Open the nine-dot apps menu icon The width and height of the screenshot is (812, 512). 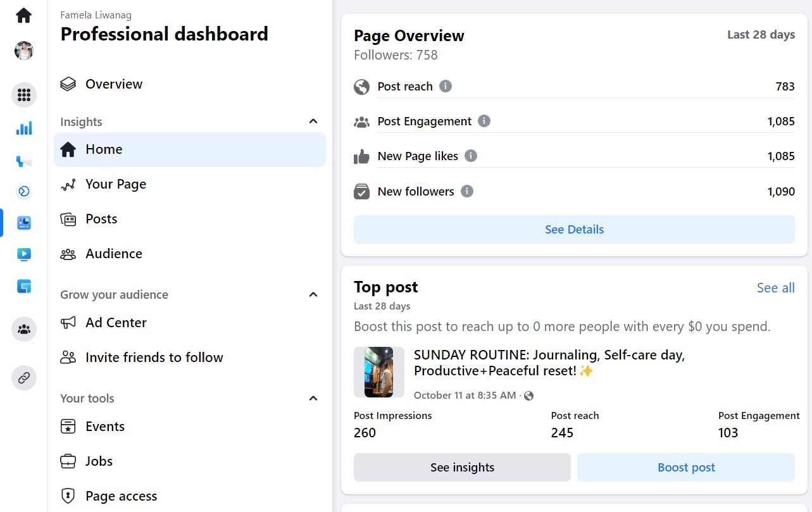pyautogui.click(x=24, y=95)
